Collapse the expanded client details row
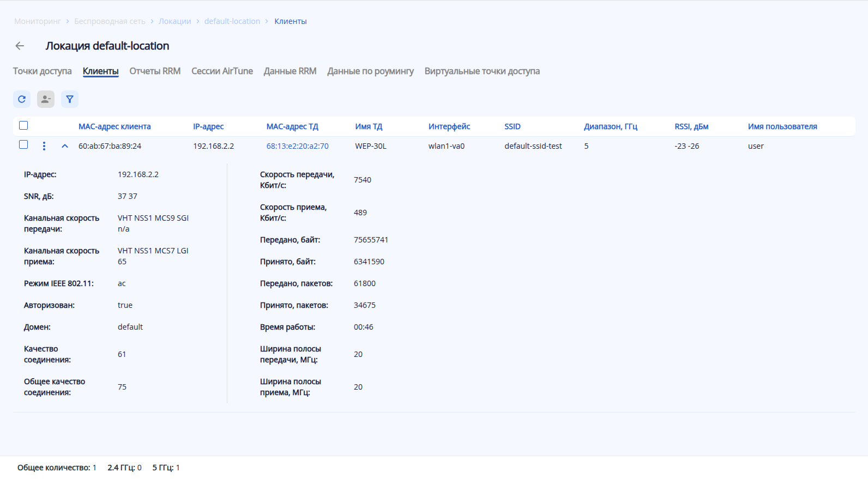The height and width of the screenshot is (479, 868). pyautogui.click(x=65, y=146)
